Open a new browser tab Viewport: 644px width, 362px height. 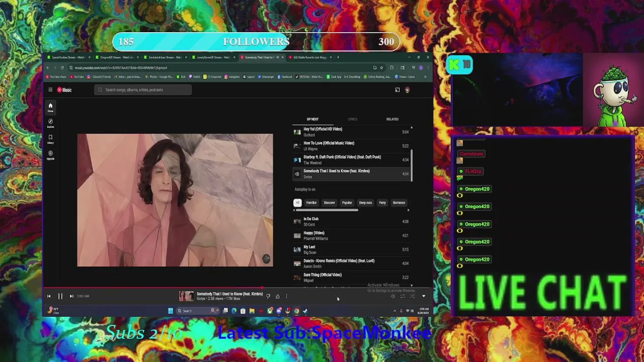(338, 57)
